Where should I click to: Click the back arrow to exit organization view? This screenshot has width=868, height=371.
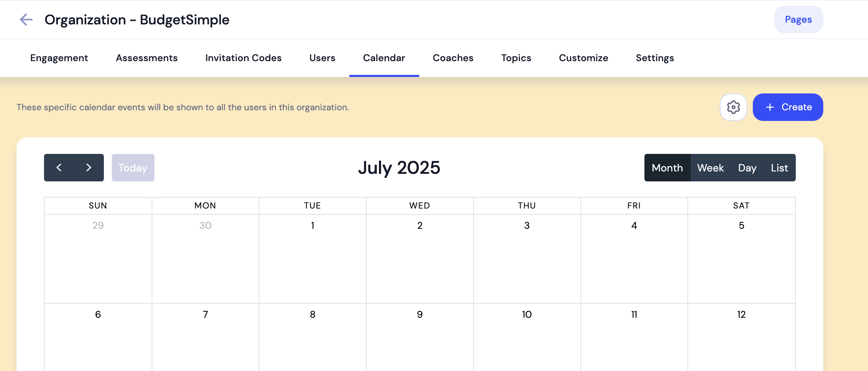[x=26, y=20]
